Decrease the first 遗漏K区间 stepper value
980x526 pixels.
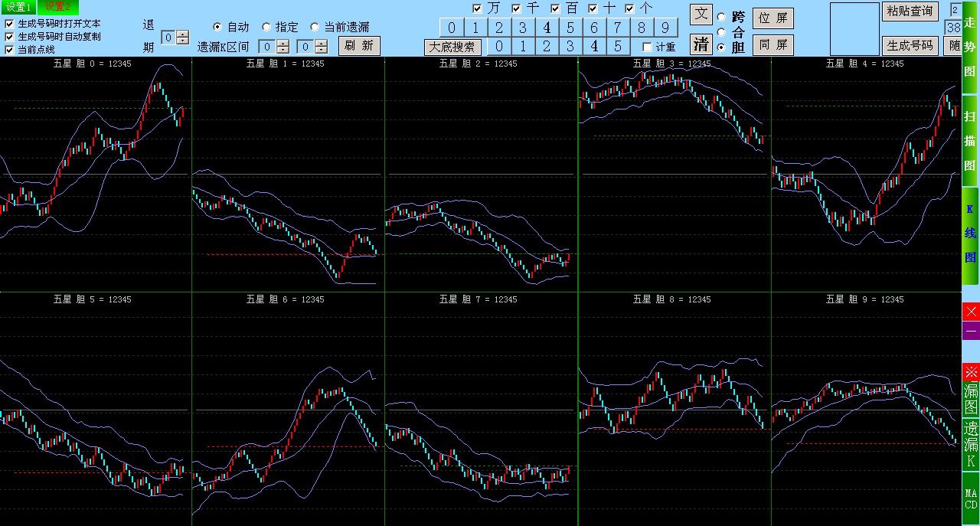point(283,50)
